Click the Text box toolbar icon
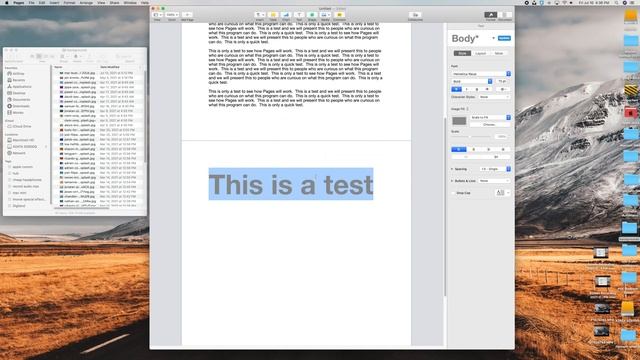 (x=299, y=15)
